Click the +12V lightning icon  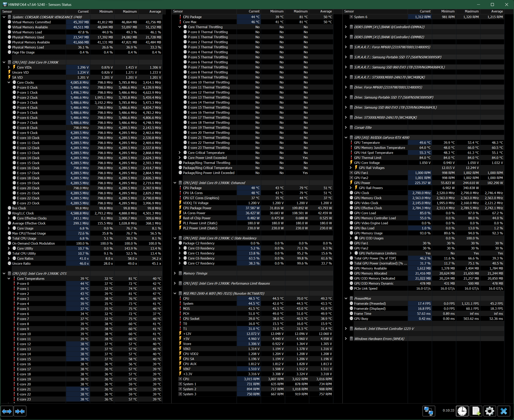pos(180,334)
